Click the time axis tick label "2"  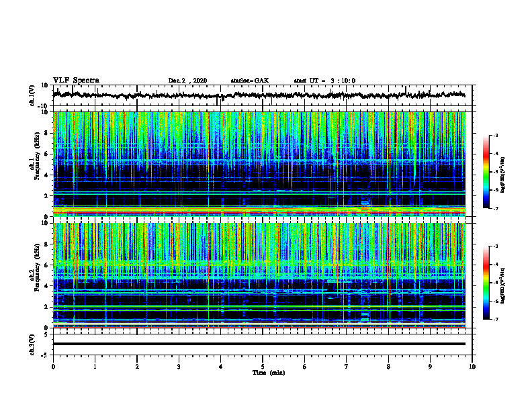coord(137,367)
